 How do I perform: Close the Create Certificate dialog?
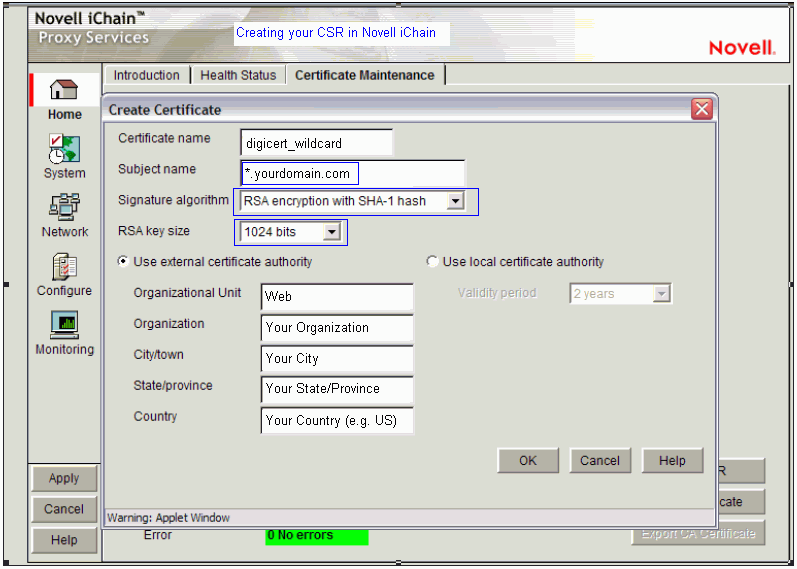click(x=702, y=109)
